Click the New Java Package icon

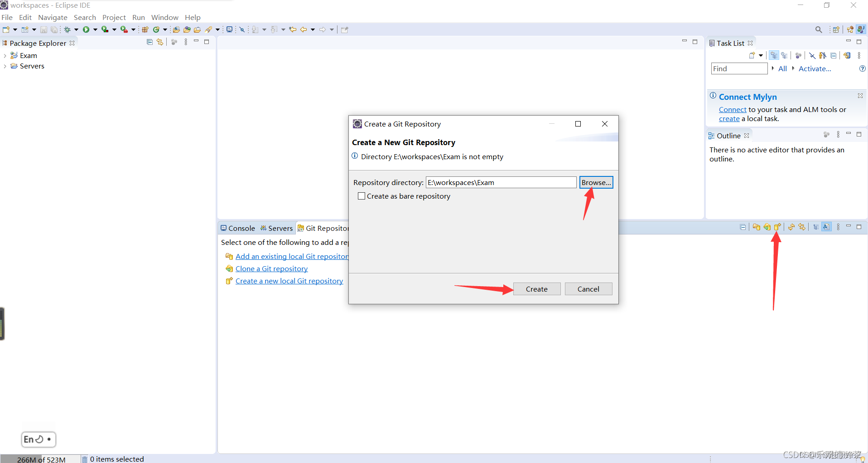pos(145,29)
